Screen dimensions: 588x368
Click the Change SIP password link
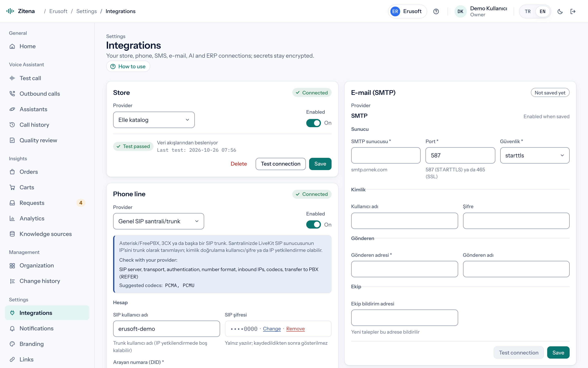(272, 329)
